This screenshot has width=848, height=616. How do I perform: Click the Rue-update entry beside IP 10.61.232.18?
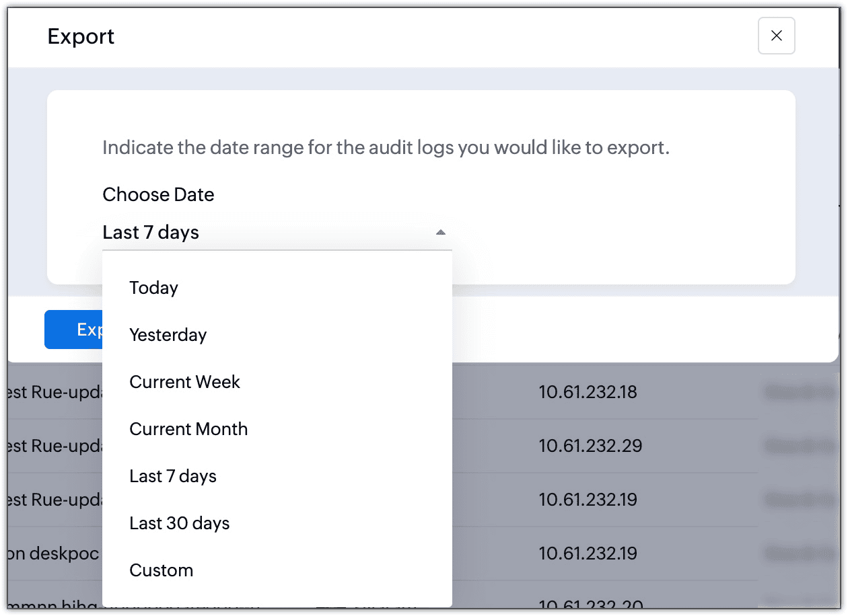[55, 392]
